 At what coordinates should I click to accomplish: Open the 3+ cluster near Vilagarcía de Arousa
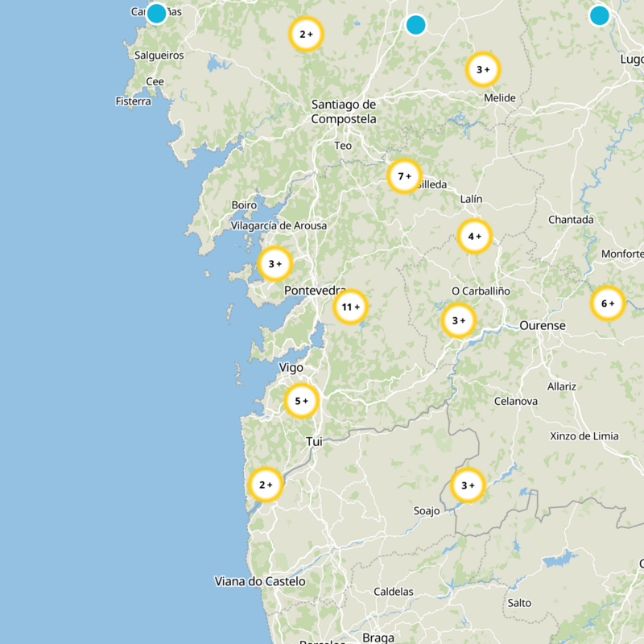[275, 264]
